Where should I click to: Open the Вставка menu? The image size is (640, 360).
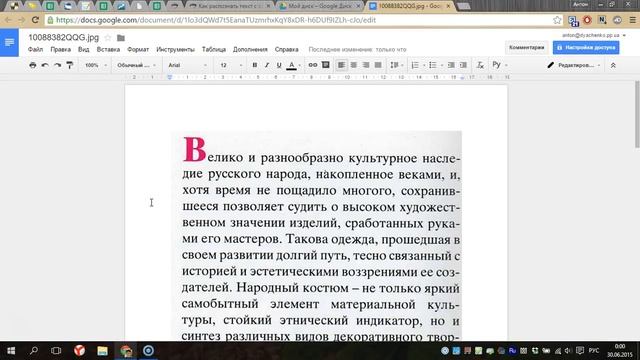[108, 49]
